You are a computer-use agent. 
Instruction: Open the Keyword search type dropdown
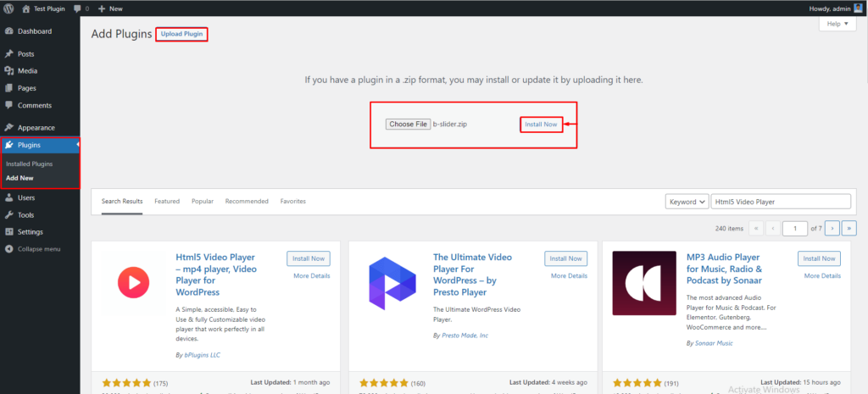click(687, 202)
